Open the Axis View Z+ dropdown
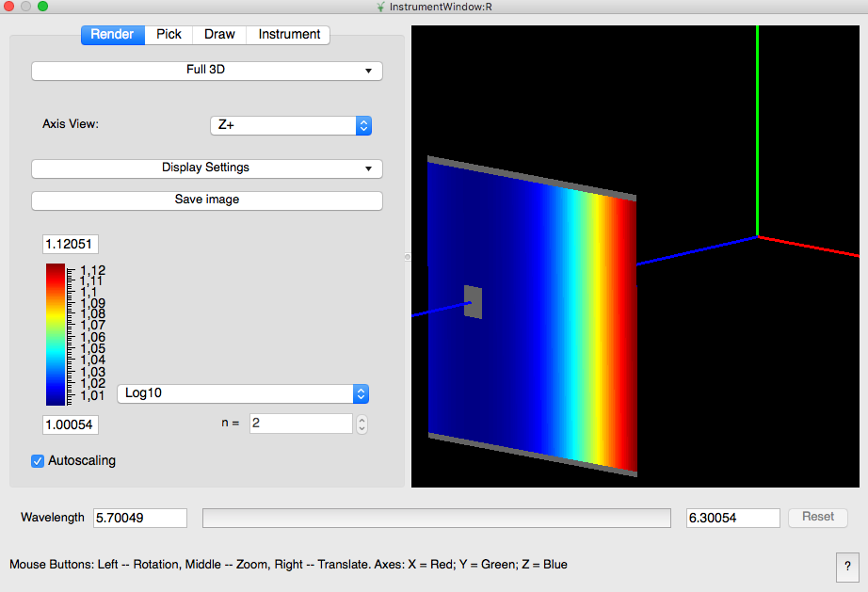 click(x=290, y=125)
